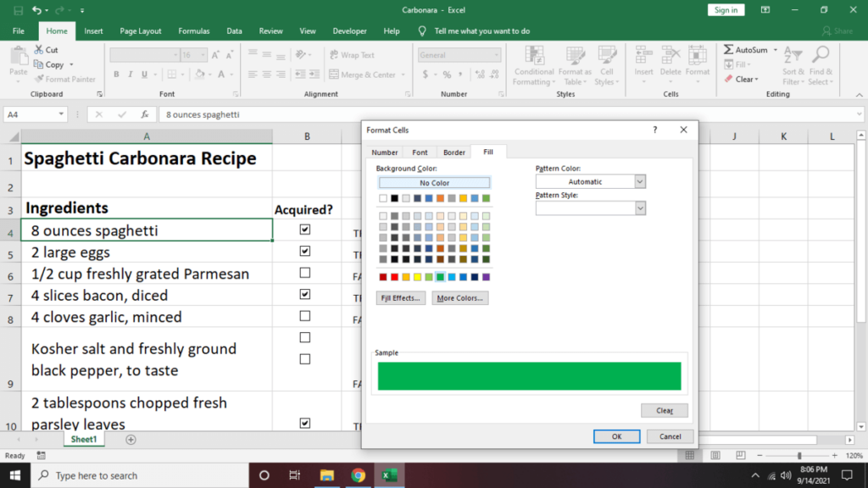Open the Page Layout ribbon tab
Image resolution: width=868 pixels, height=488 pixels.
(x=141, y=31)
